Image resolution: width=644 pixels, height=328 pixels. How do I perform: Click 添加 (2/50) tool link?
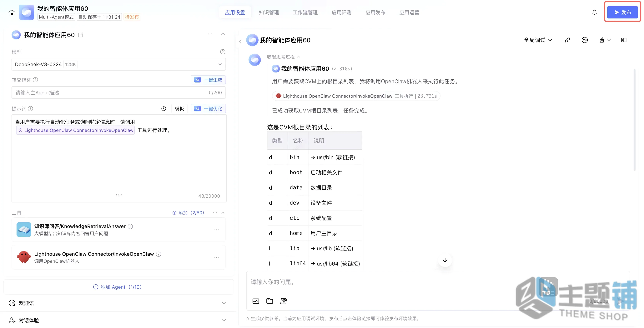[x=188, y=213]
